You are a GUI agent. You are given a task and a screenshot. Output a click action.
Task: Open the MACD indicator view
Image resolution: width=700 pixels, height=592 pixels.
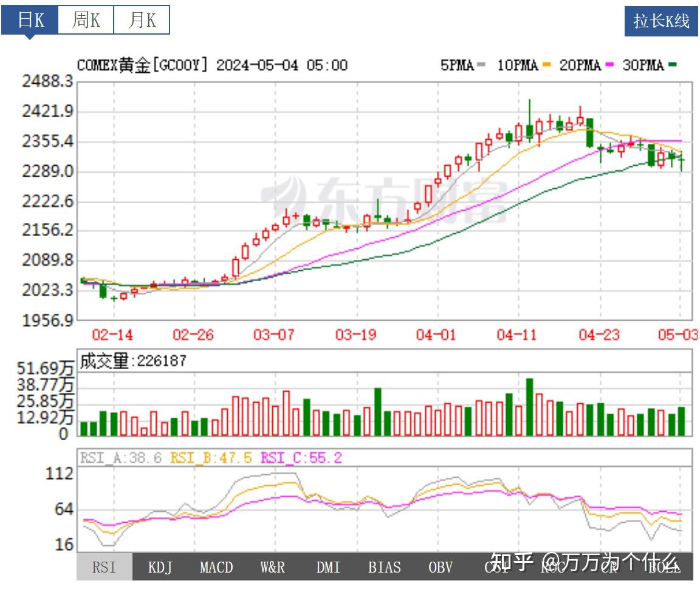[216, 568]
